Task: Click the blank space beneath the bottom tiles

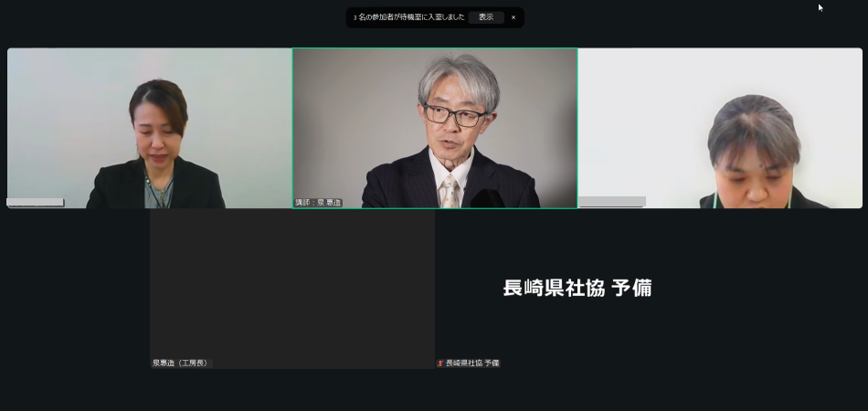Action: (x=434, y=391)
